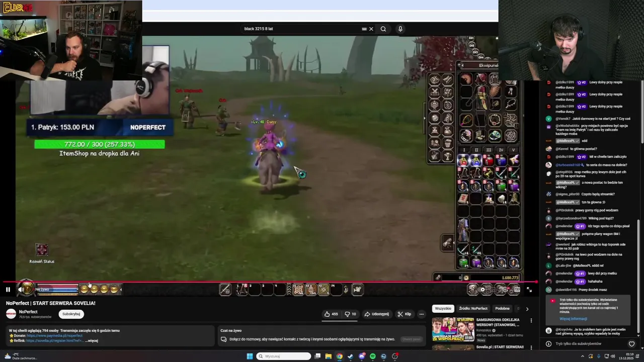This screenshot has height=362, width=644.
Task: Subscribe with the Subskrybuj button
Action: (71, 314)
